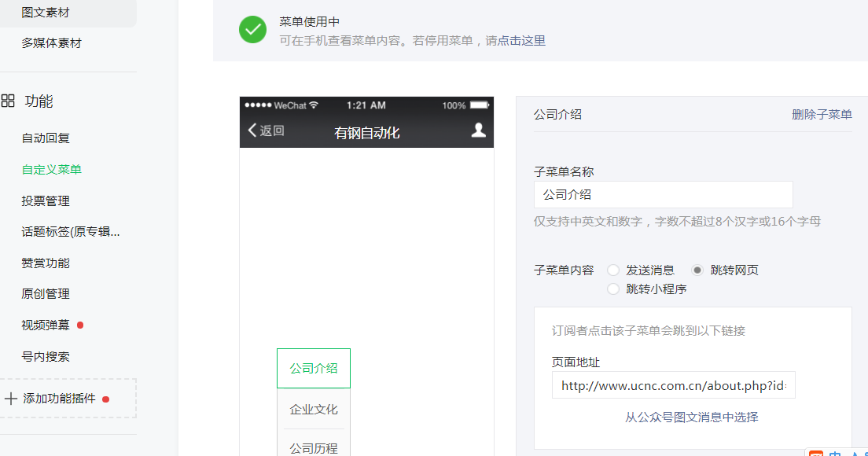Image resolution: width=868 pixels, height=456 pixels.
Task: Click the small icon at the bottom-right corner
Action: [x=818, y=451]
